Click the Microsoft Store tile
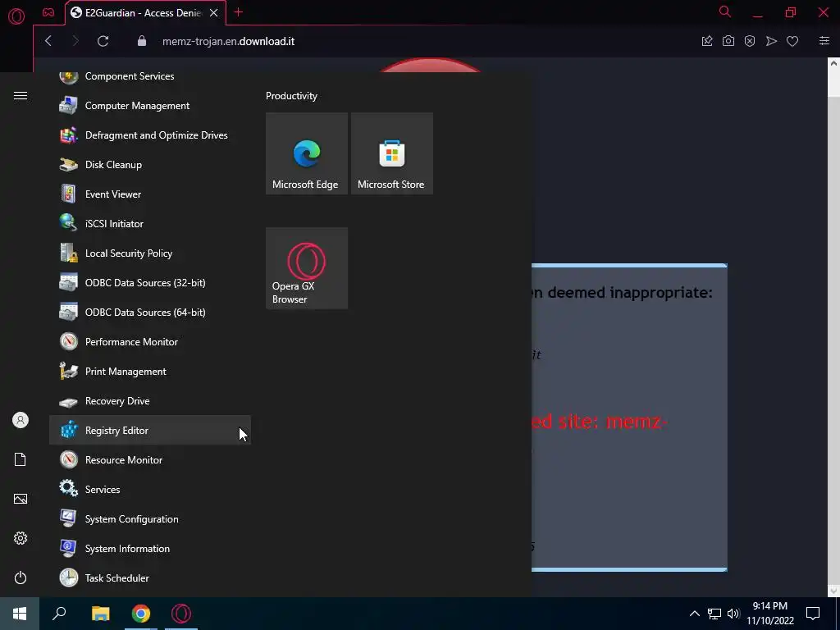This screenshot has width=840, height=630. click(391, 153)
